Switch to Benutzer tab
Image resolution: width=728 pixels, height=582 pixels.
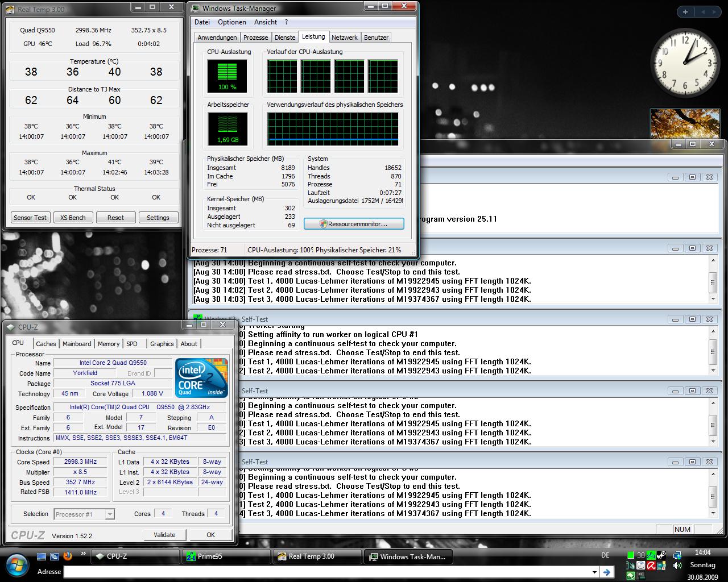(x=377, y=38)
